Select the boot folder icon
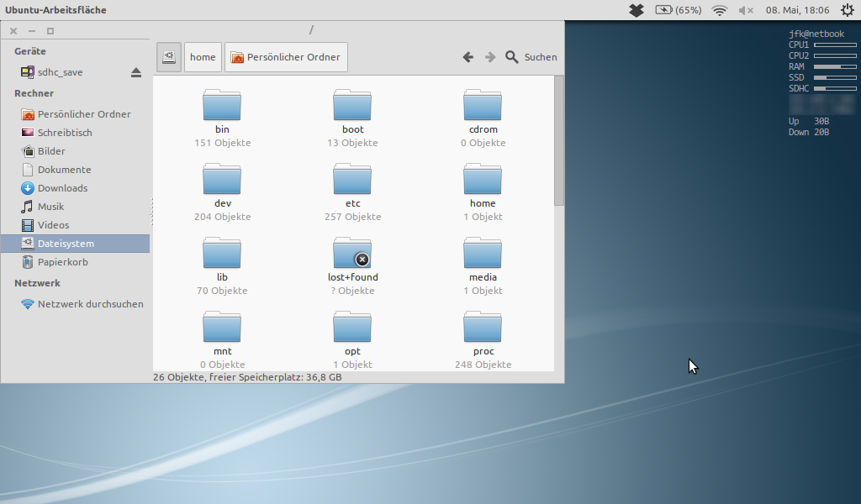 352,105
